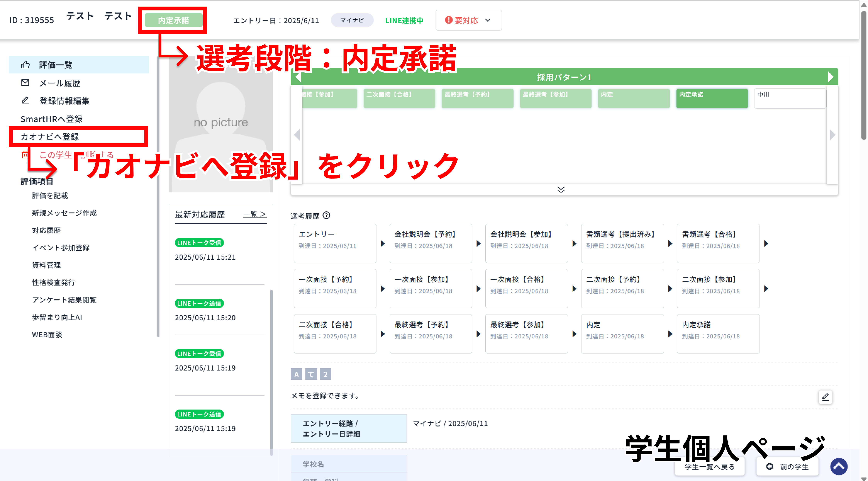
Task: Click the memo edit pencil icon
Action: (825, 397)
